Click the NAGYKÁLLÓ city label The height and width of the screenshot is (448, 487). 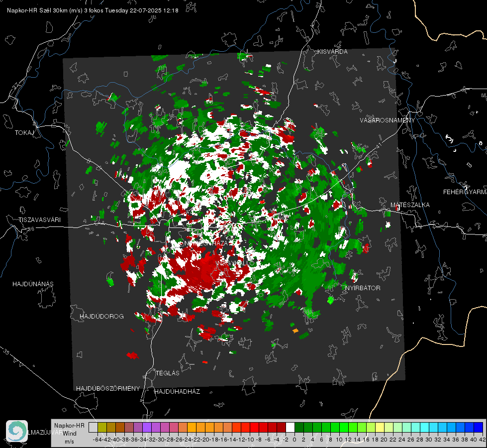(x=235, y=263)
